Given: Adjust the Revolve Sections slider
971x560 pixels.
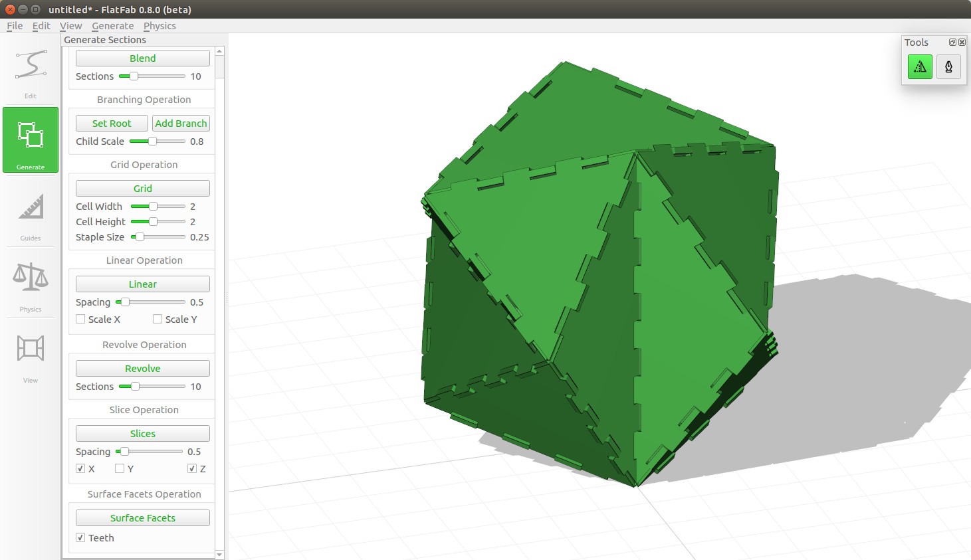Looking at the screenshot, I should coord(152,387).
